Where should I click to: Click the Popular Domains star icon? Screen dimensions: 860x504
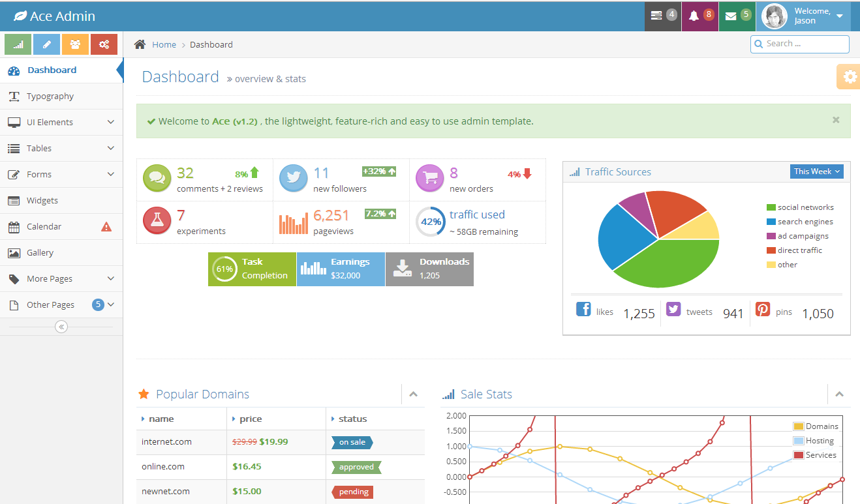[144, 394]
